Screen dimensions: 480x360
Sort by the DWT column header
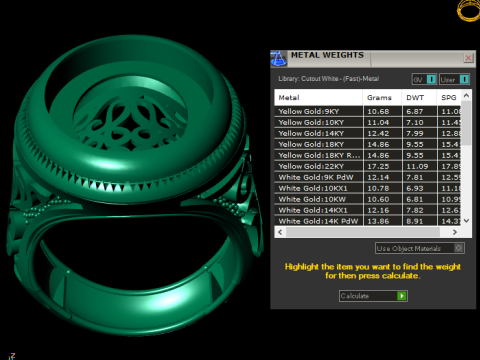[419, 98]
